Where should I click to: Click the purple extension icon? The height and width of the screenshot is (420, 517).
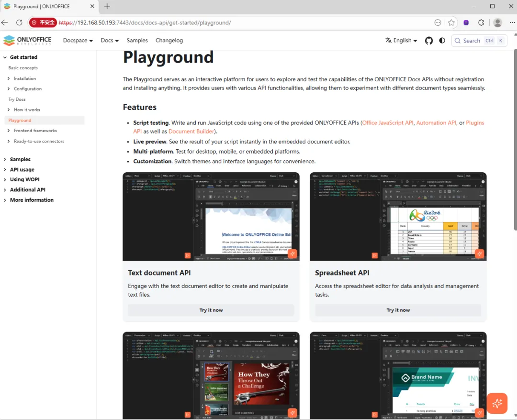click(466, 23)
